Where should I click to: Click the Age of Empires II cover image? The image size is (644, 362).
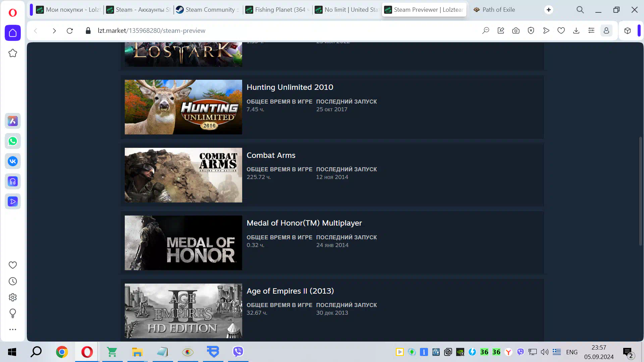click(183, 311)
